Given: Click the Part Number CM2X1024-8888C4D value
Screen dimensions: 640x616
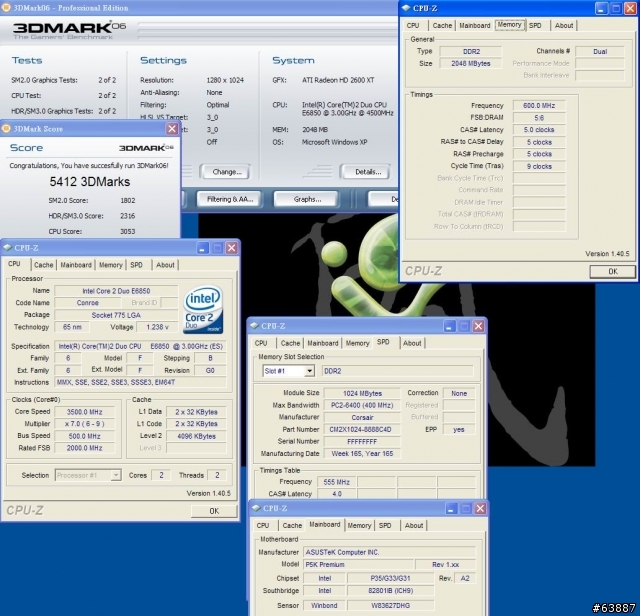Looking at the screenshot, I should (x=362, y=429).
